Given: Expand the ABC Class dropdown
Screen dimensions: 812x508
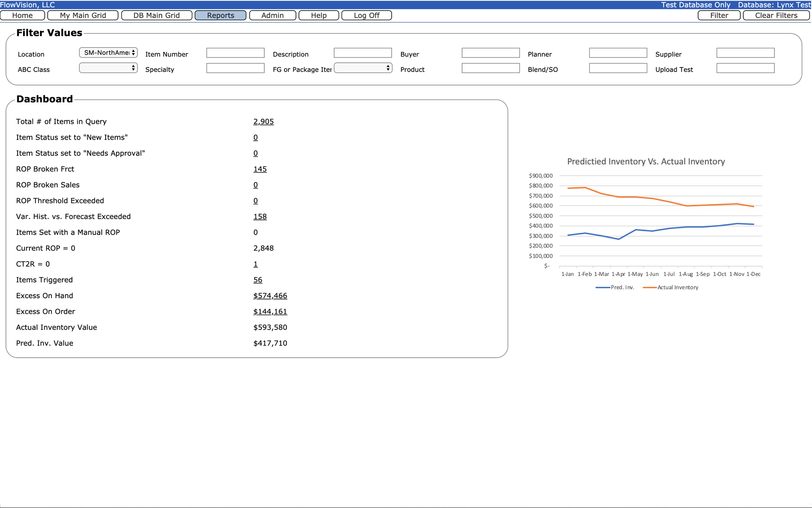Looking at the screenshot, I should (x=108, y=68).
